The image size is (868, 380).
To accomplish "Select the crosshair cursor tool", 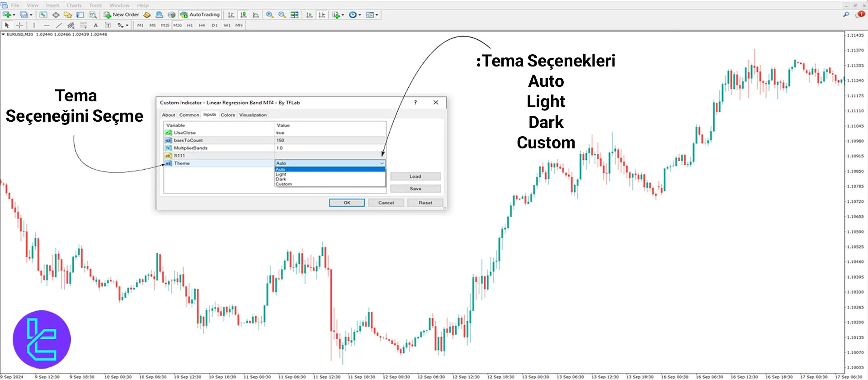I will click(19, 25).
